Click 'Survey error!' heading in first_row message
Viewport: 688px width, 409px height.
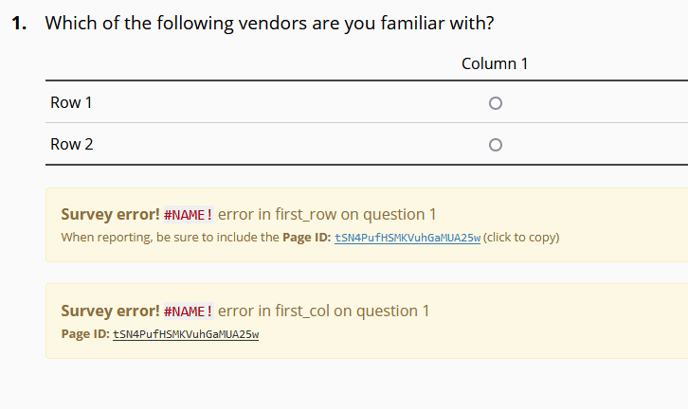tap(108, 215)
